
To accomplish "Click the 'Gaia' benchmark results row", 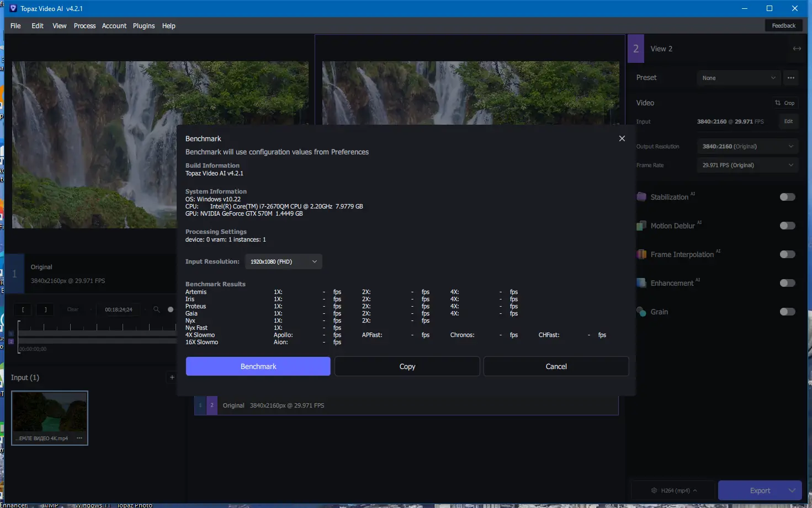I will 352,313.
